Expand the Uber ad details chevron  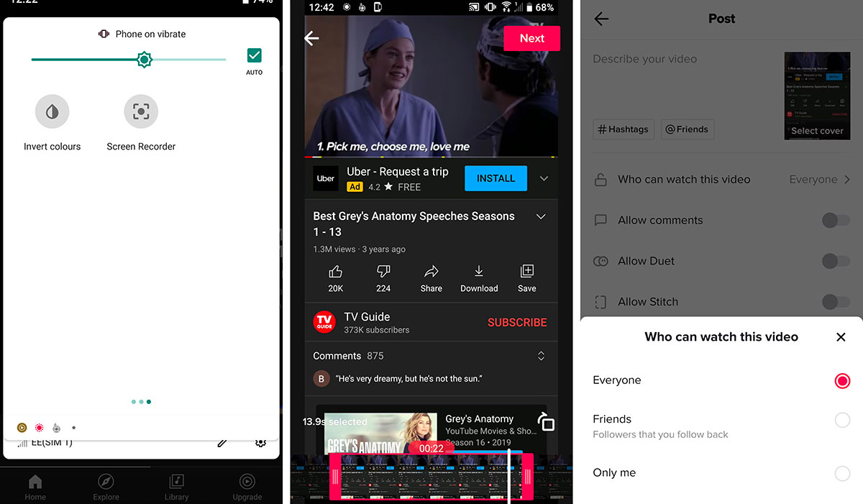[544, 179]
